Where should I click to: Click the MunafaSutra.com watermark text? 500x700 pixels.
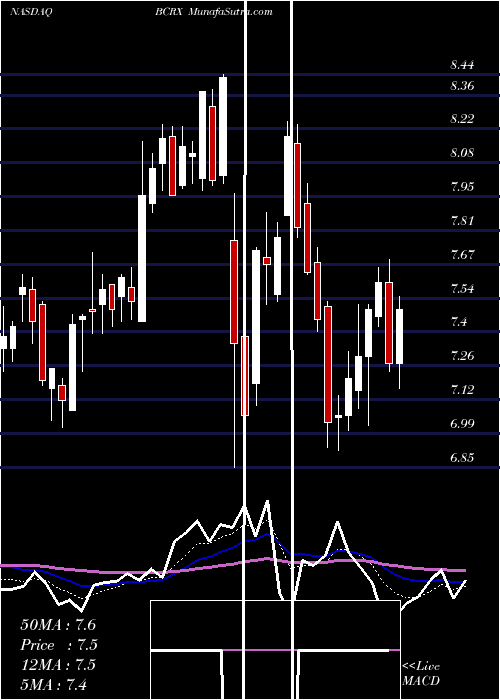pyautogui.click(x=230, y=12)
